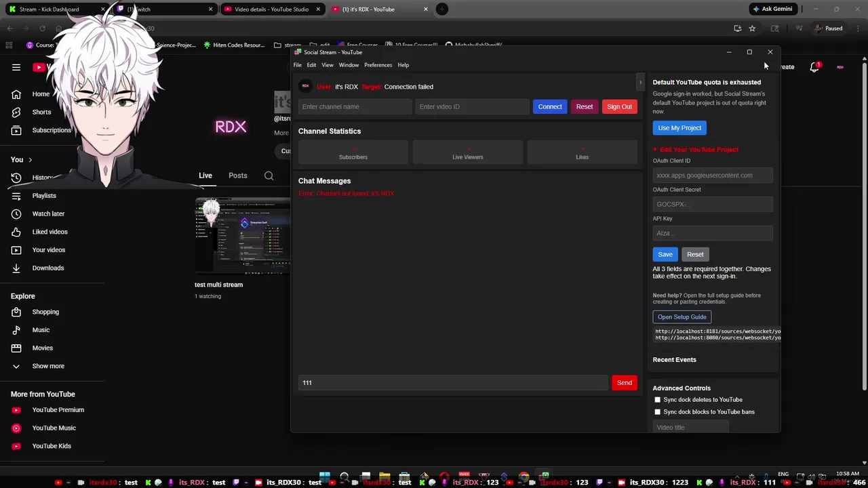Open the stream bookmarks folder
Screen dimensions: 868x488
(x=288, y=45)
